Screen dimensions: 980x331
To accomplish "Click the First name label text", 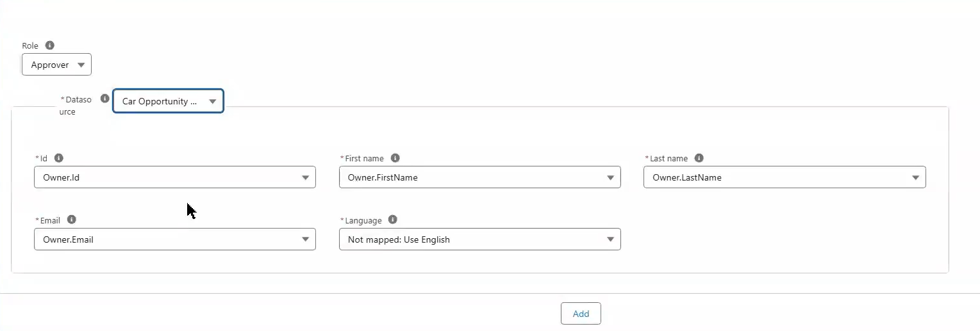I will pos(364,158).
